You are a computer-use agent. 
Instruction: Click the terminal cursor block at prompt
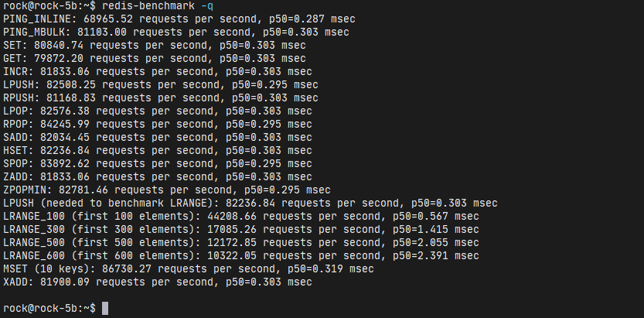[105, 308]
